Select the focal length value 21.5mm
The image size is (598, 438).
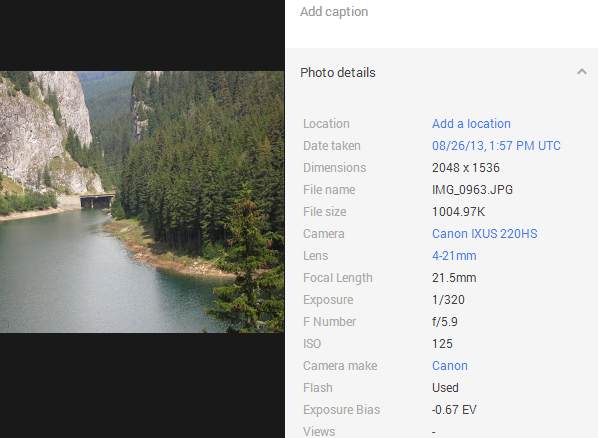(454, 278)
